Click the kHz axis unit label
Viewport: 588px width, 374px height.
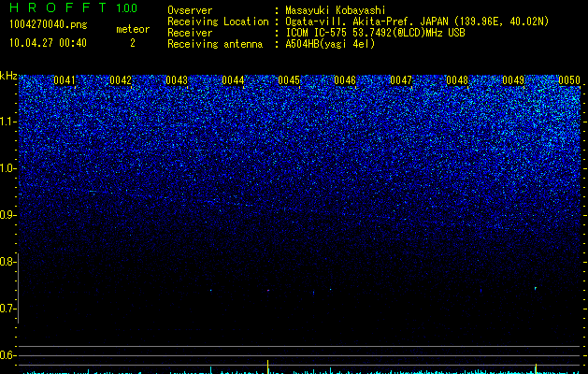8,76
